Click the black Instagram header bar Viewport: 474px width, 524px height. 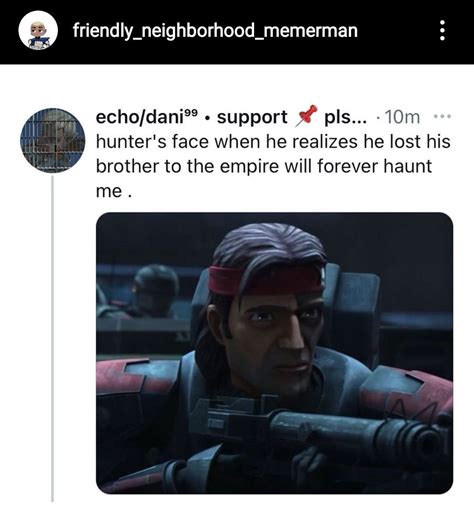[x=237, y=32]
